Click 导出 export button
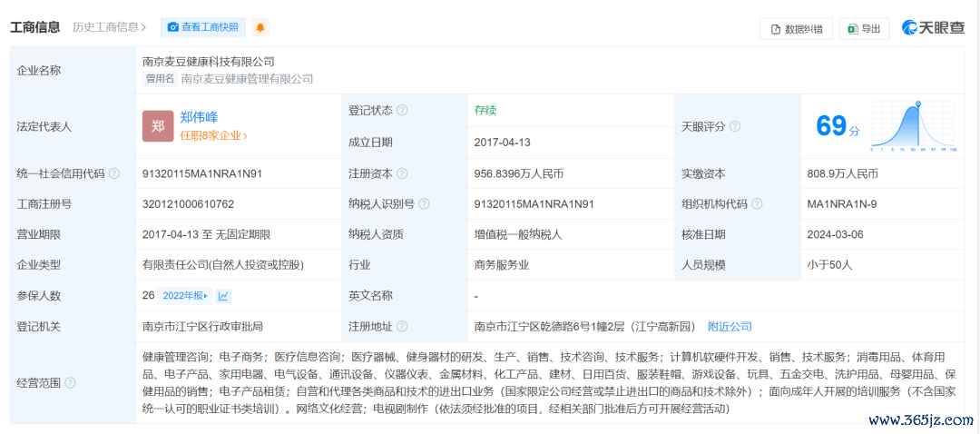Image resolution: width=980 pixels, height=434 pixels. point(865,29)
